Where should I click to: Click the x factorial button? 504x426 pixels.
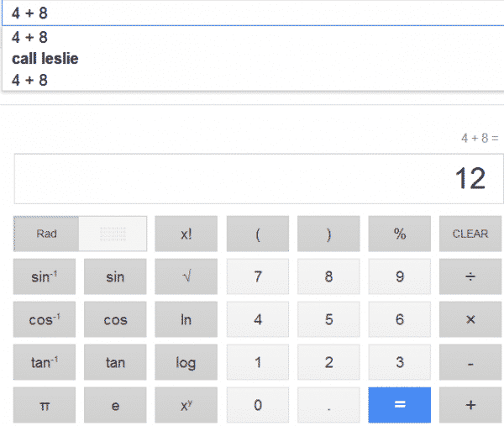click(x=186, y=234)
